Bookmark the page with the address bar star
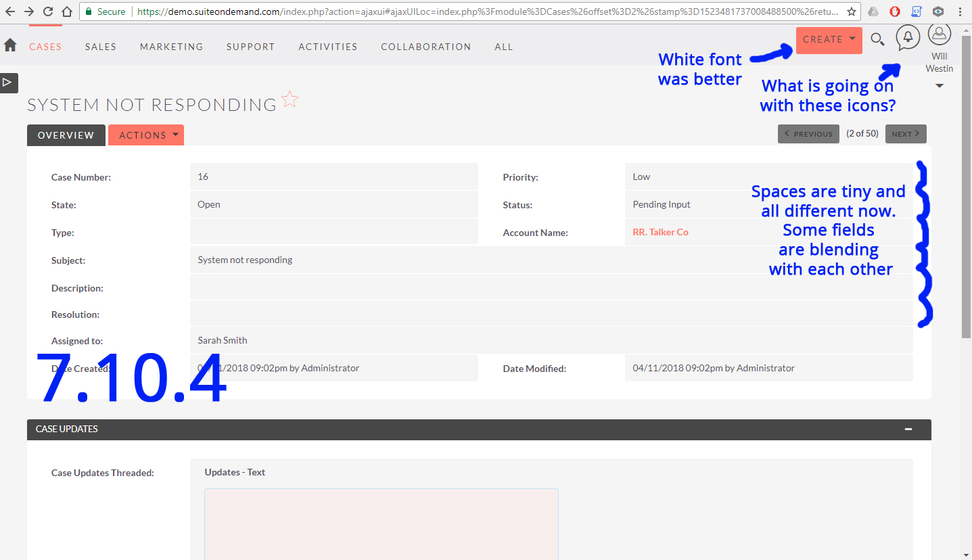Screen dimensions: 972x560 [x=851, y=11]
